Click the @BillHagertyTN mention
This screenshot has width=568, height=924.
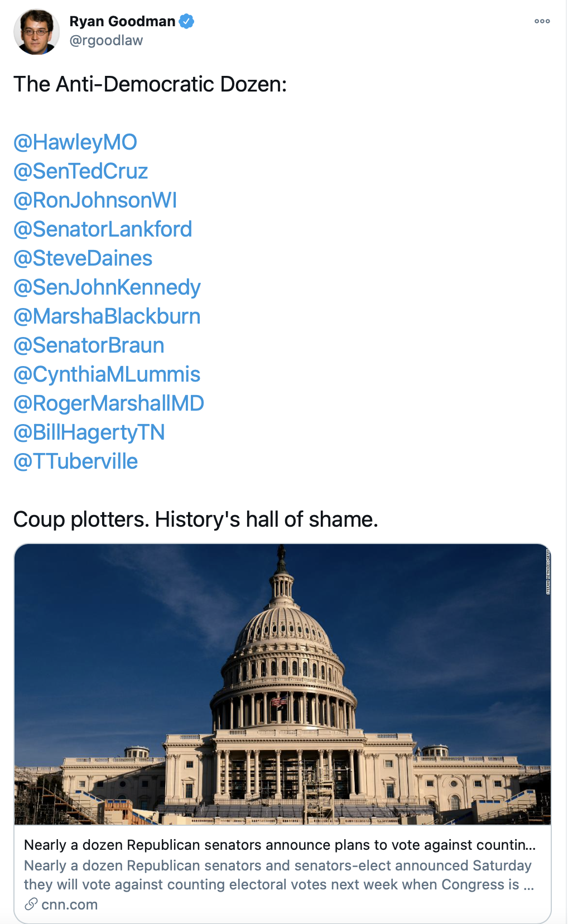click(89, 432)
